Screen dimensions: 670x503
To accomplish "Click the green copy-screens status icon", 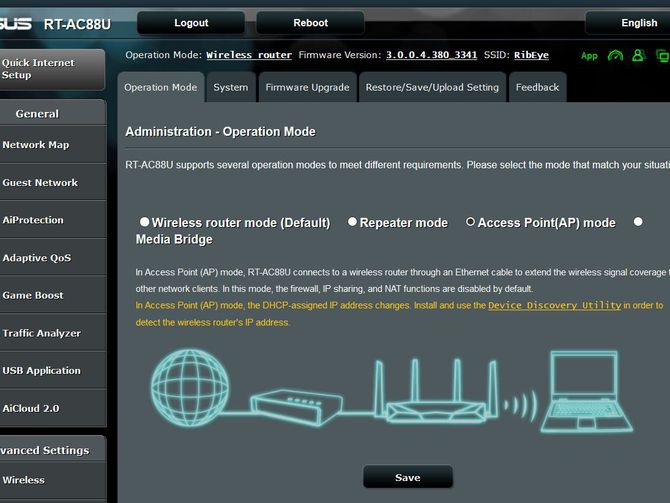I will 663,56.
